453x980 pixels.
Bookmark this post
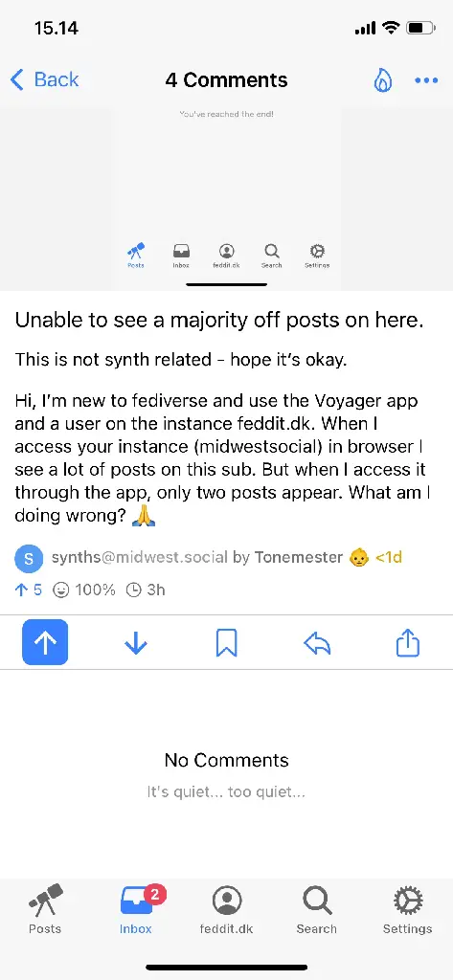pyautogui.click(x=226, y=642)
